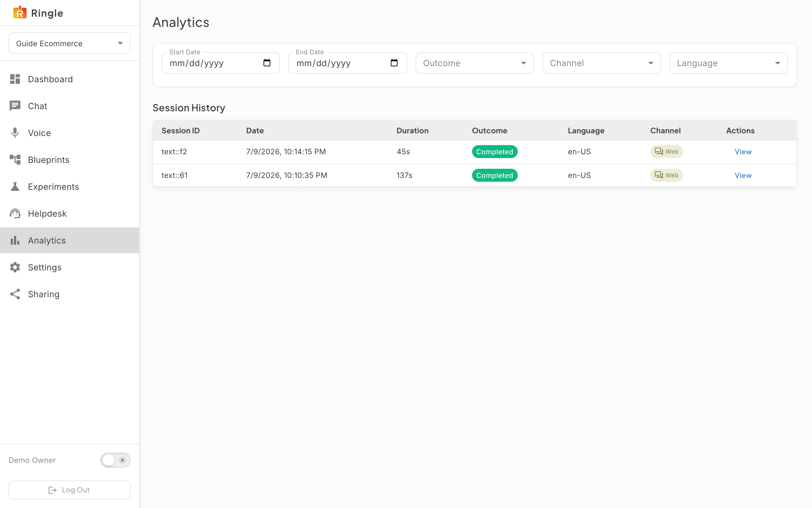812x508 pixels.
Task: Click Completed badge for session text::61
Action: pos(495,175)
